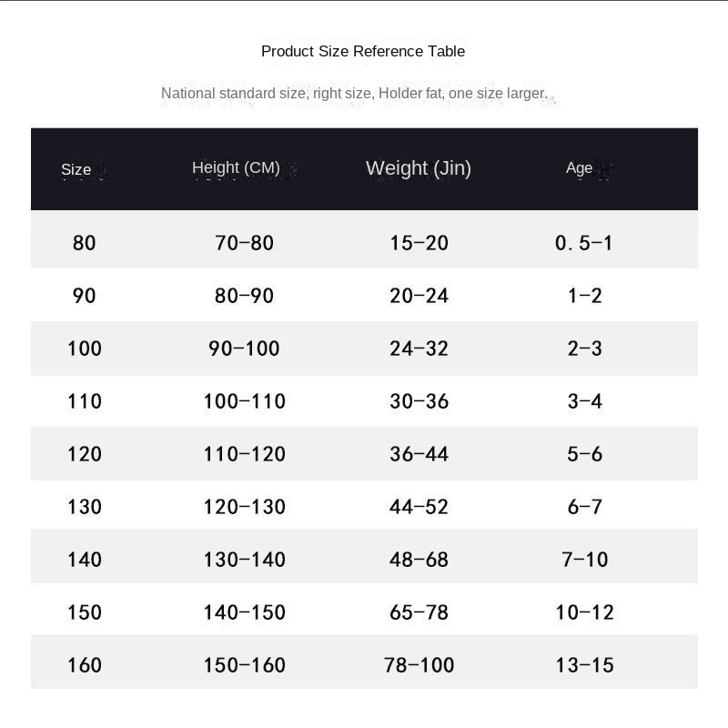Viewport: 728px width, 728px height.
Task: Select size 80 in the first row
Action: [84, 243]
